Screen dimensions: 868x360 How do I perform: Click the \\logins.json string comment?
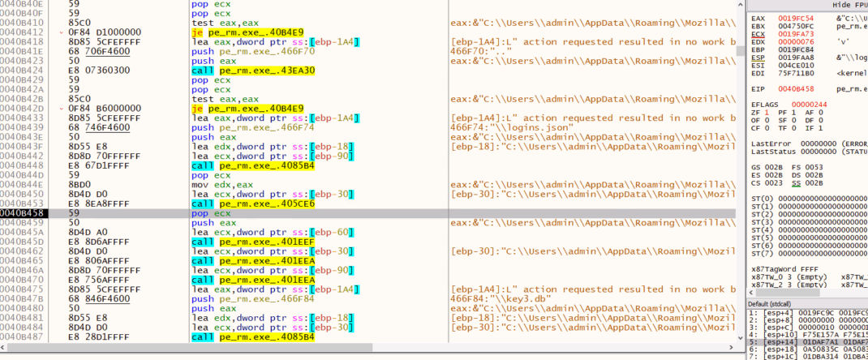(513, 127)
